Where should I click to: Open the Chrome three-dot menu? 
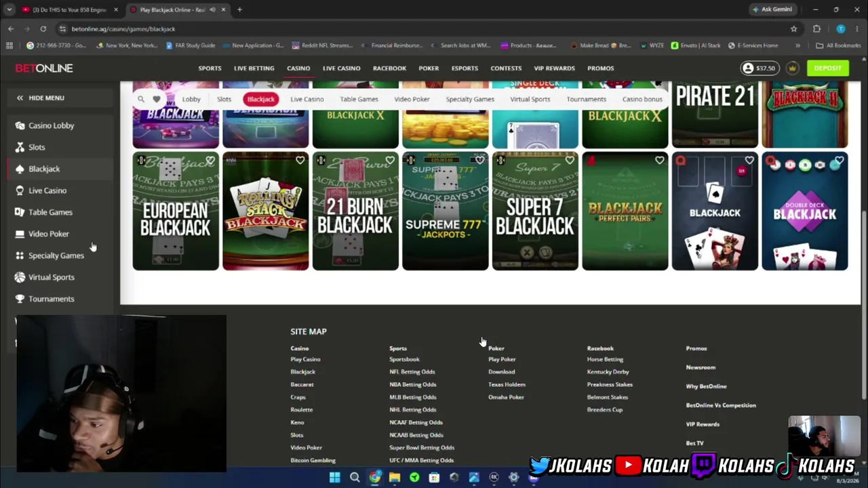(857, 29)
